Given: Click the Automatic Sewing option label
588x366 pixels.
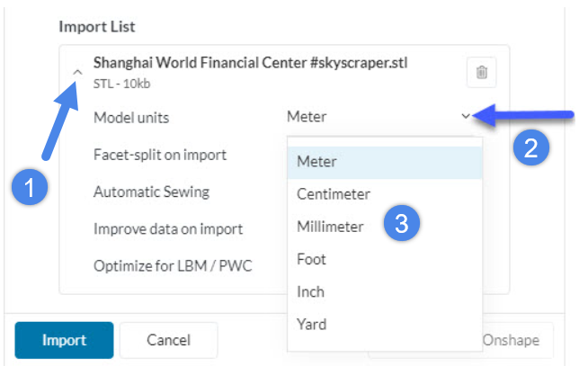Looking at the screenshot, I should (151, 192).
